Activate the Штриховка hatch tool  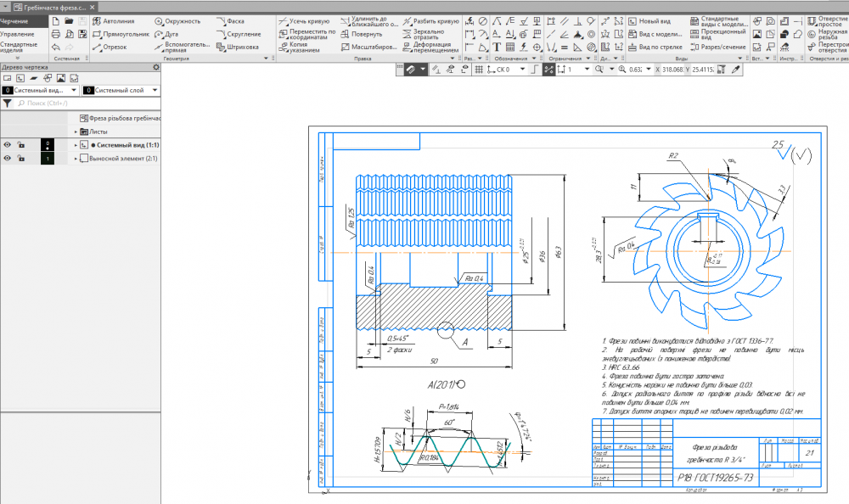tap(237, 47)
